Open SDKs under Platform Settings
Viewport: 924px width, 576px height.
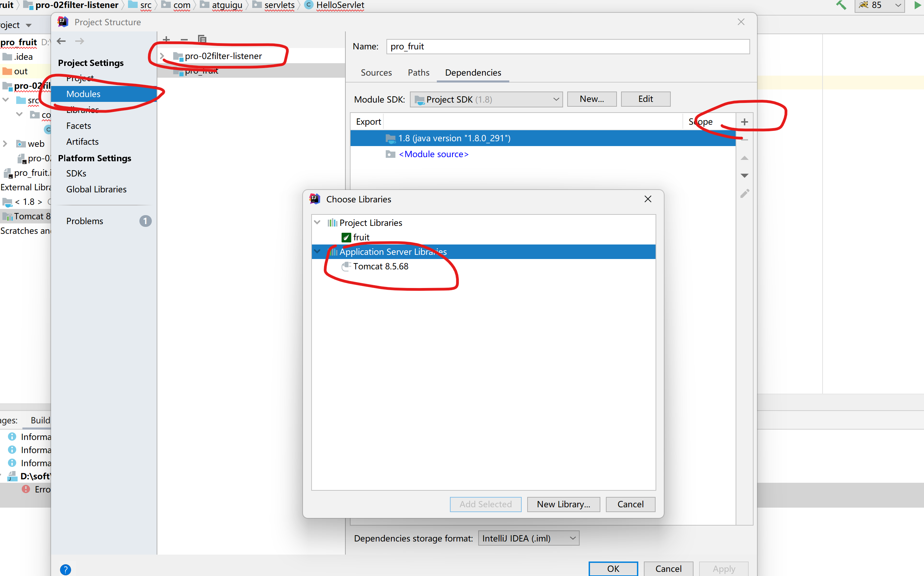[76, 173]
